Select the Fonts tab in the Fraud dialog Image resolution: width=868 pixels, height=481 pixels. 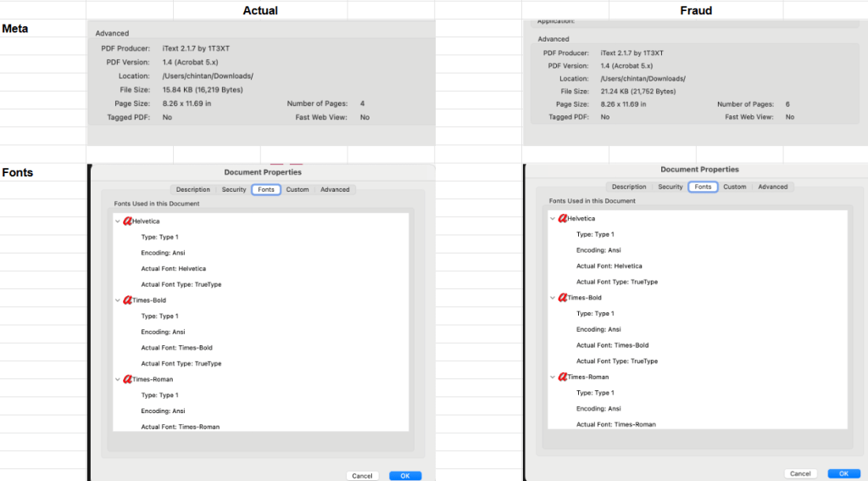tap(703, 187)
